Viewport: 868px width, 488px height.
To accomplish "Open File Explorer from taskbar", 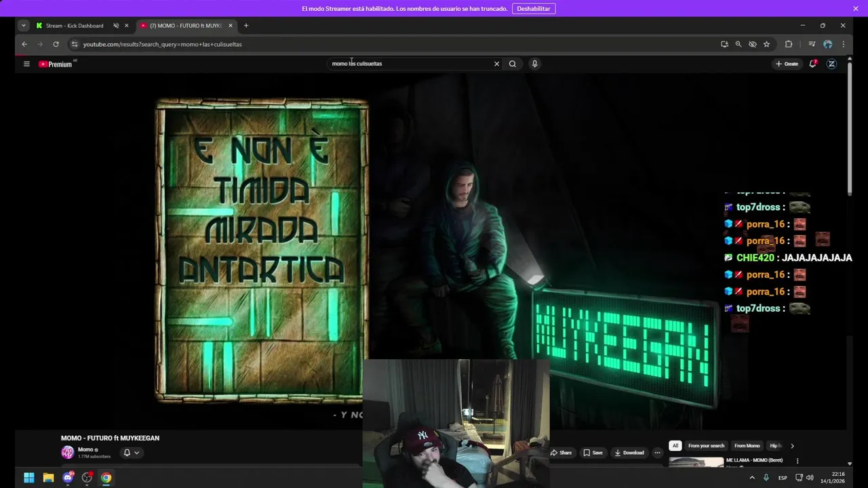I will (48, 478).
